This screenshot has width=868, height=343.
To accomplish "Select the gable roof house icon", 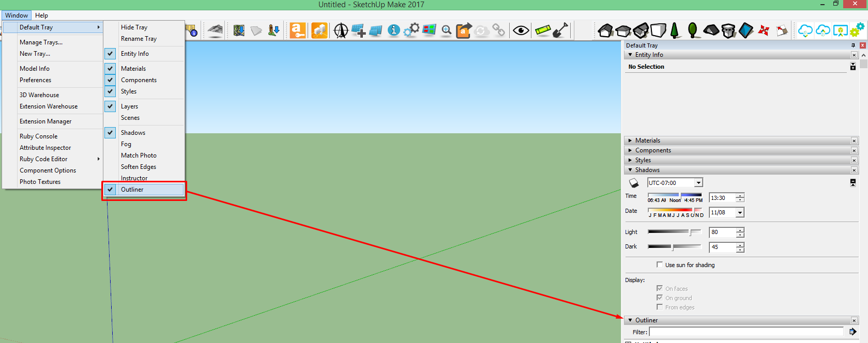I will pos(605,30).
